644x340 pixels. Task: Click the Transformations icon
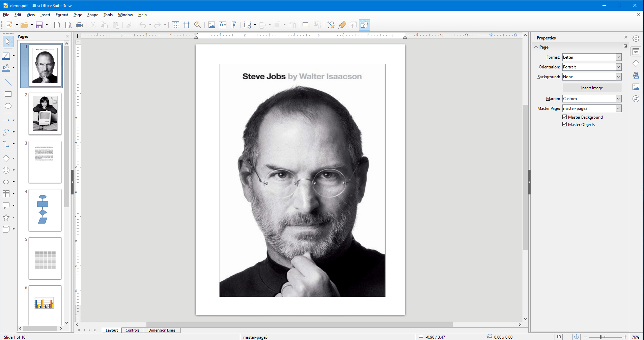point(248,25)
